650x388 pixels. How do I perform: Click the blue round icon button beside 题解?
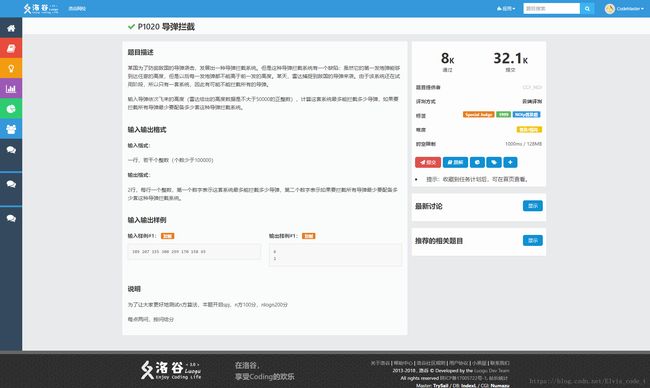pyautogui.click(x=477, y=162)
